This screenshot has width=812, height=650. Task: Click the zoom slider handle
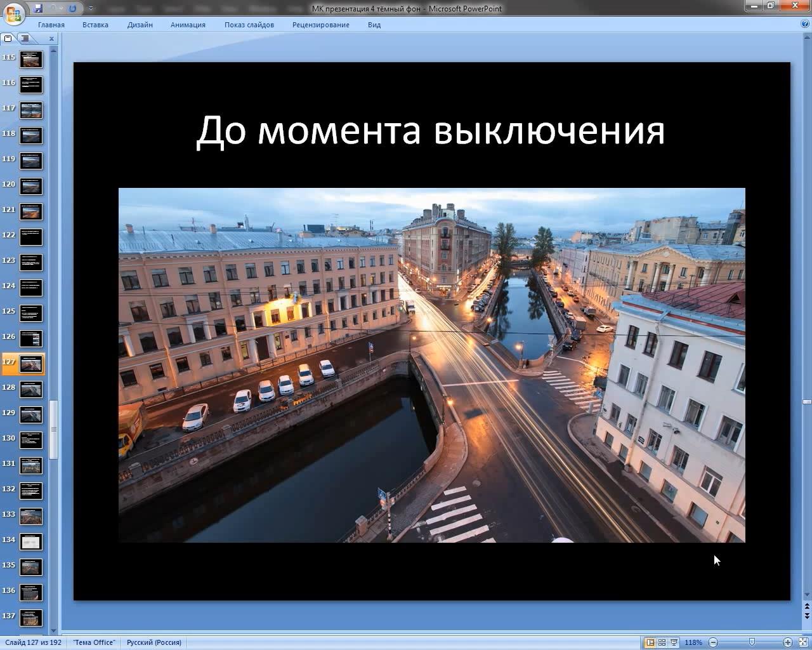click(752, 642)
